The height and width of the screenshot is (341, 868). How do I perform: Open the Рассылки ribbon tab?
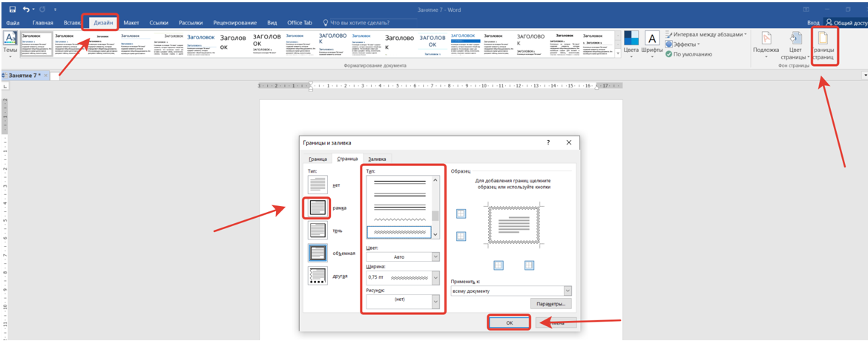click(191, 23)
